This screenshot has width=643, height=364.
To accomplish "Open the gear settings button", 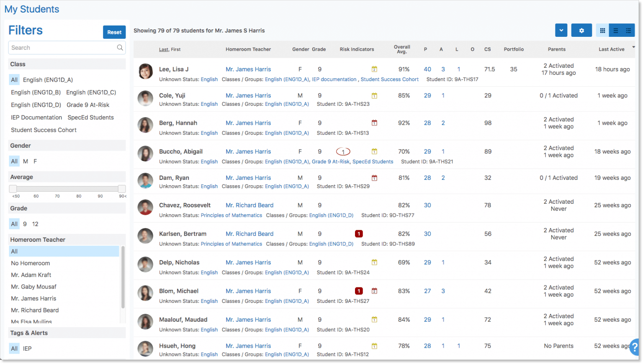I will click(x=581, y=31).
